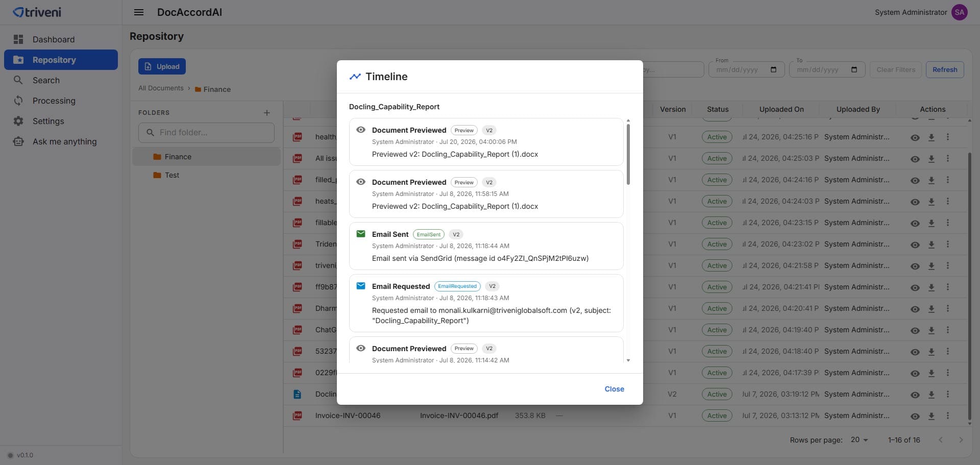Click Clear Filters button
Screen dimensions: 980x465
896,69
